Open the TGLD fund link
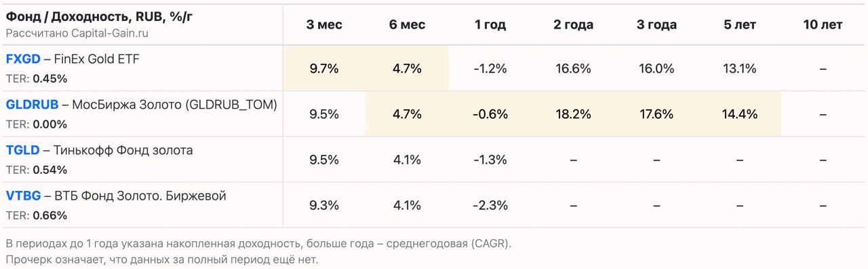Screen dimensions: 868x269 coord(22,150)
